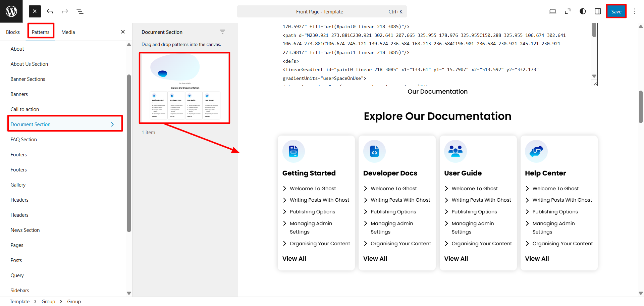Click the WordPress logo
Viewport: 644px width, 306px height.
click(11, 11)
